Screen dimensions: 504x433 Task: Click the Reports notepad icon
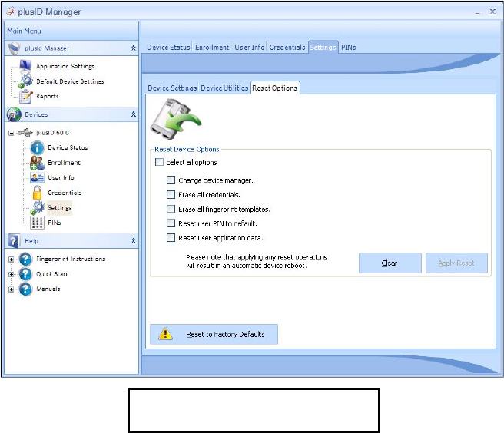point(25,97)
